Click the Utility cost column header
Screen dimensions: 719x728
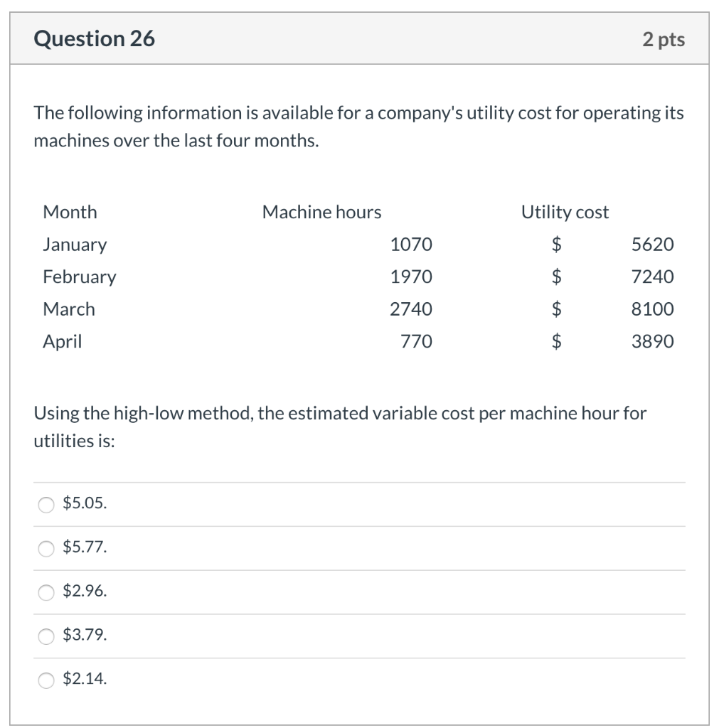(x=565, y=212)
